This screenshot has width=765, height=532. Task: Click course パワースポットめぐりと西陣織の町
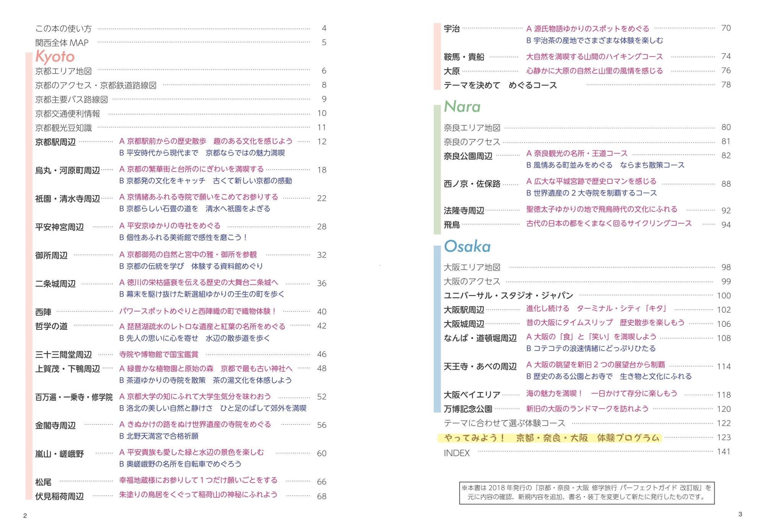coord(198,311)
